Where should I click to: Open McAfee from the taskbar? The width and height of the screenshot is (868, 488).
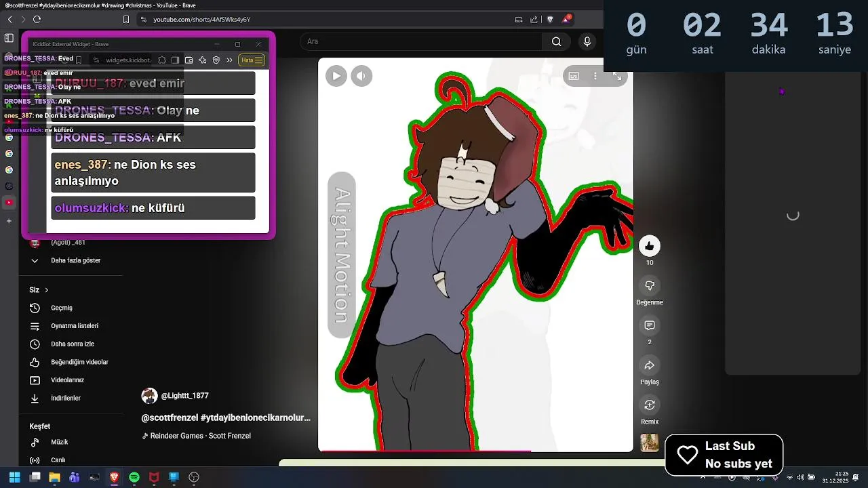(154, 477)
